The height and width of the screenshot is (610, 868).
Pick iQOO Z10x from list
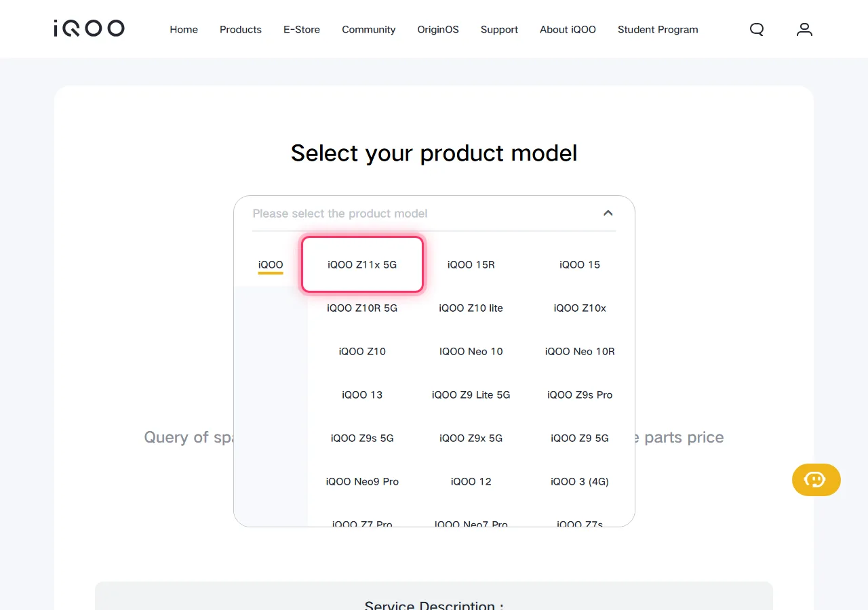(580, 308)
